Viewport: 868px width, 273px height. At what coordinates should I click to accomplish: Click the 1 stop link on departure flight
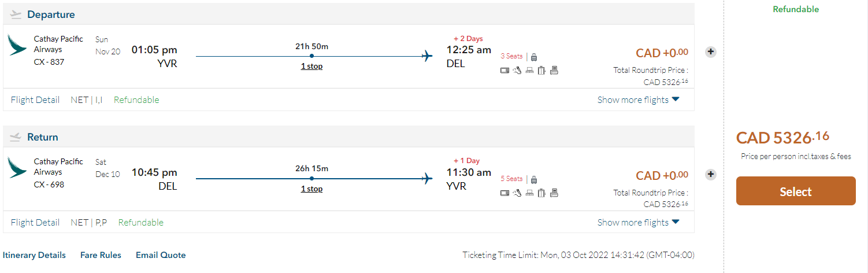[x=311, y=67]
